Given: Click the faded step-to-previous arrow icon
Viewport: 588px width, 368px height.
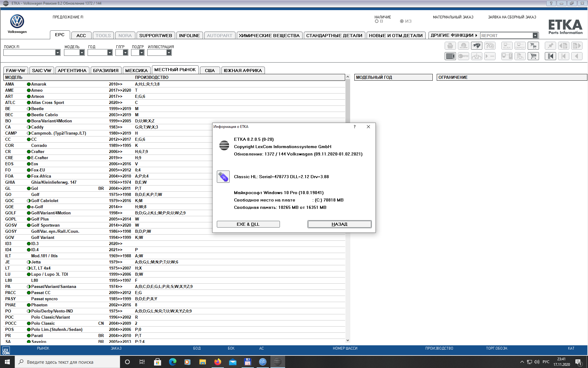Looking at the screenshot, I should coord(563,56).
